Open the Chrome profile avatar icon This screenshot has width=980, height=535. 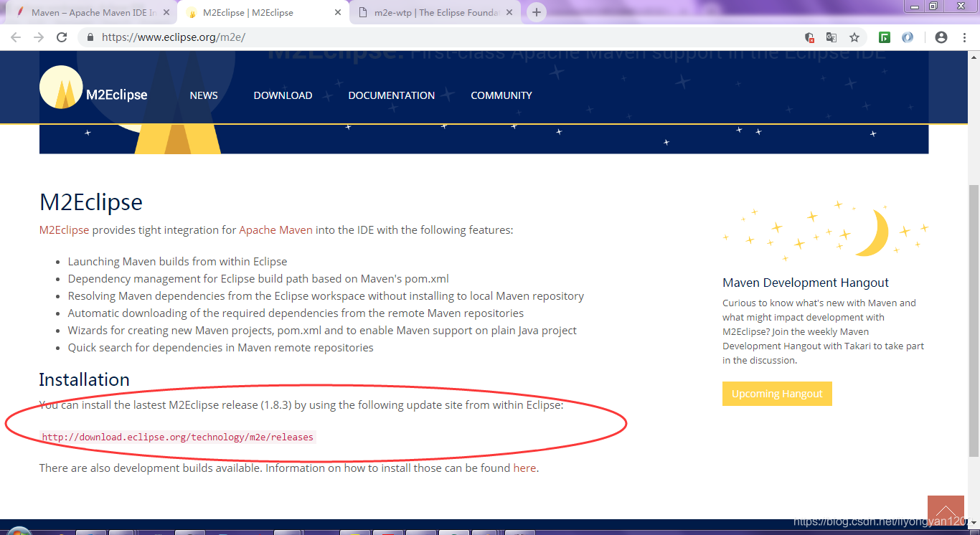[941, 37]
